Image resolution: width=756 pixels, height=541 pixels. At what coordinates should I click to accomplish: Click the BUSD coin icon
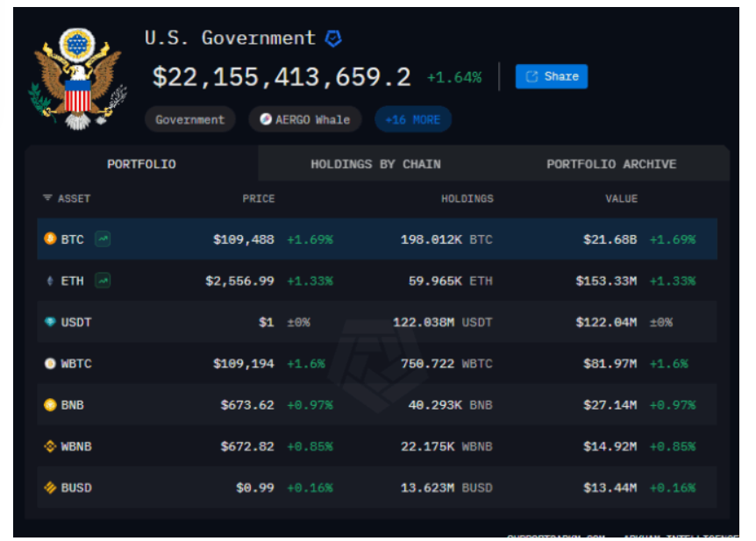50,488
